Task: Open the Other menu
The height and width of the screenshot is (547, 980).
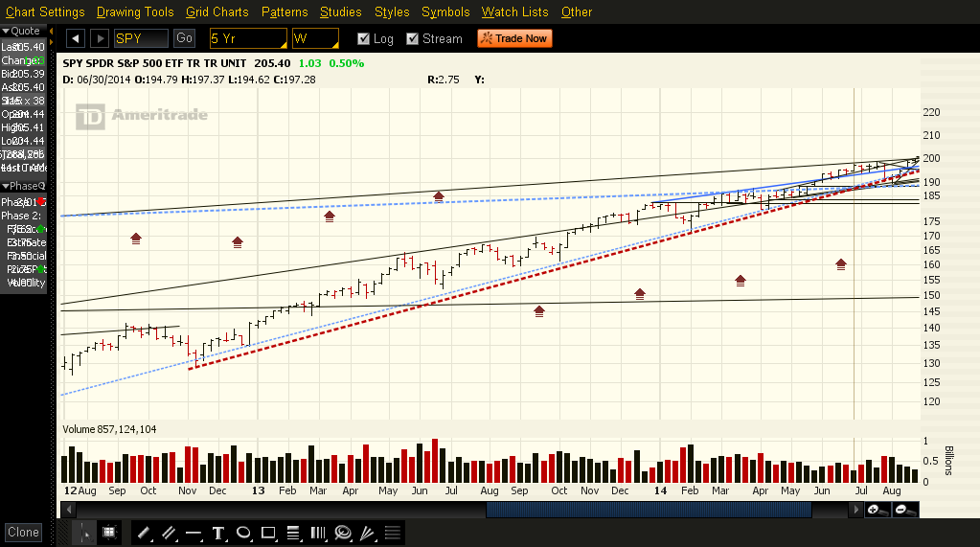Action: pos(577,11)
